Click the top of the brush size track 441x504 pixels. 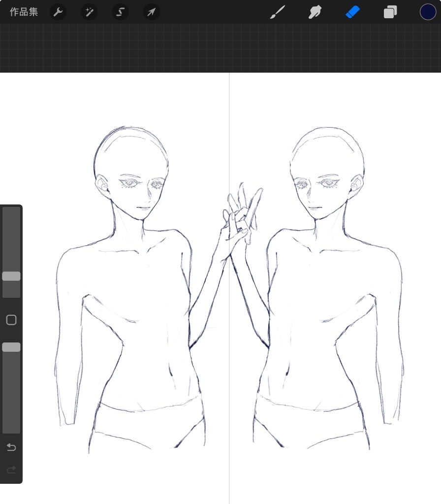pos(11,212)
